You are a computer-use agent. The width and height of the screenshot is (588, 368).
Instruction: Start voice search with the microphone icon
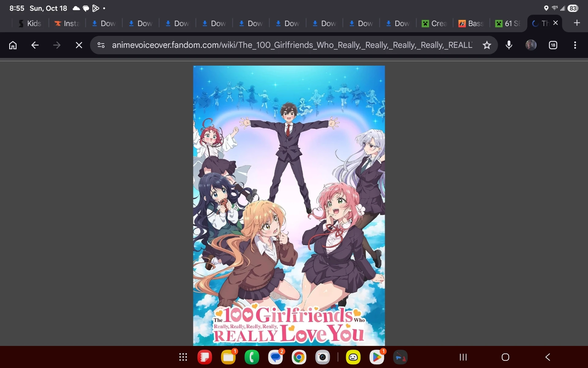click(509, 45)
